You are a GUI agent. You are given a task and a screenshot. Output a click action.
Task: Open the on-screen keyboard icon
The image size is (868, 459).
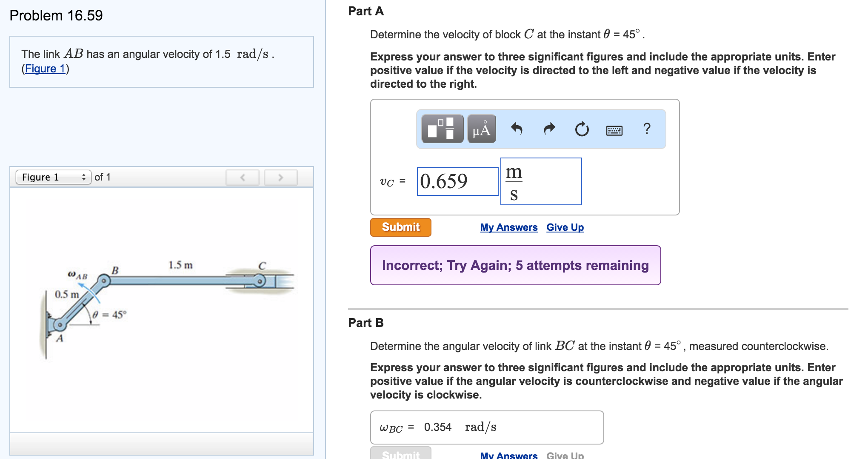(614, 129)
